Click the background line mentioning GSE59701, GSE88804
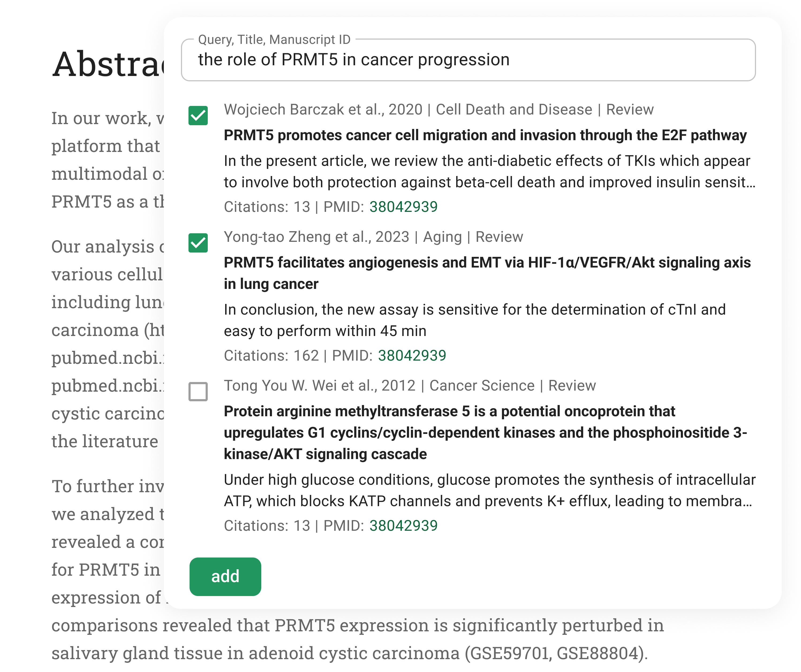 coord(349,653)
